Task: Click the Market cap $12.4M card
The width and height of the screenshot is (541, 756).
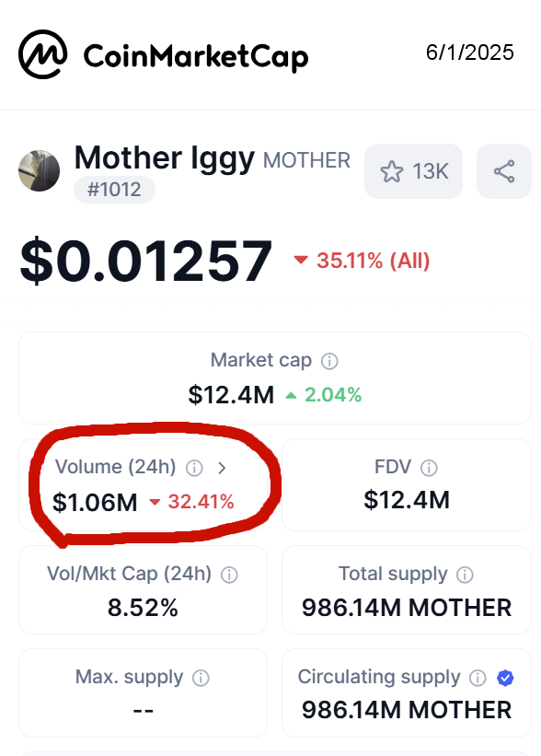Action: click(275, 378)
